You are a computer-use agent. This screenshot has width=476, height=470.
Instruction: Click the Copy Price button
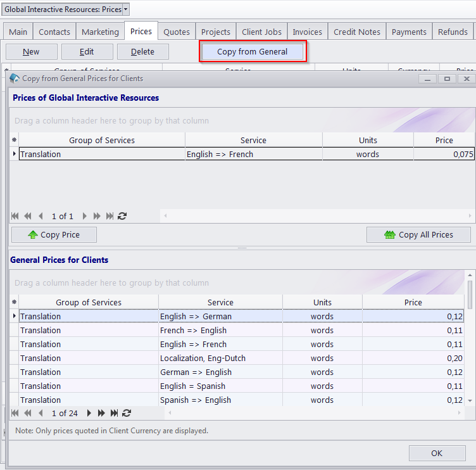54,235
